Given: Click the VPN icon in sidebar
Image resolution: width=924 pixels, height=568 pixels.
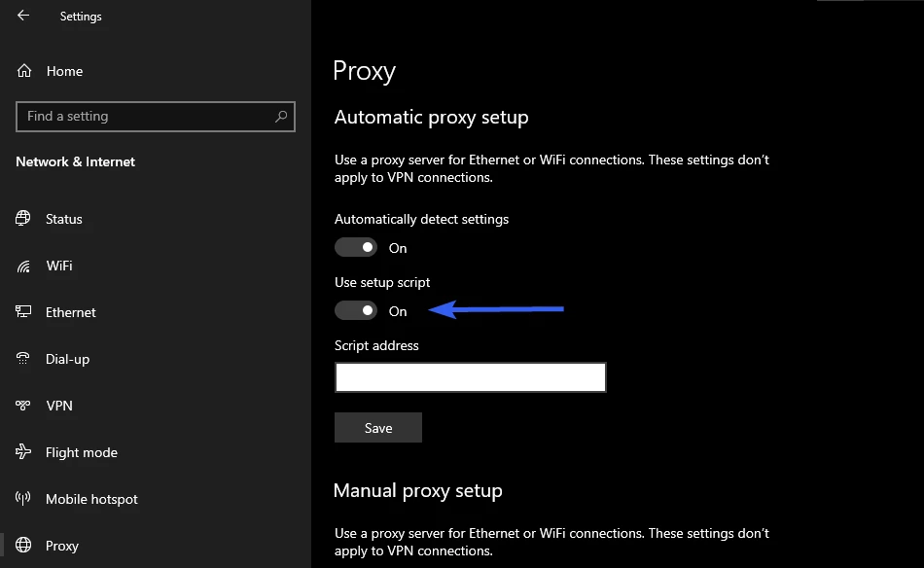Looking at the screenshot, I should coord(24,406).
